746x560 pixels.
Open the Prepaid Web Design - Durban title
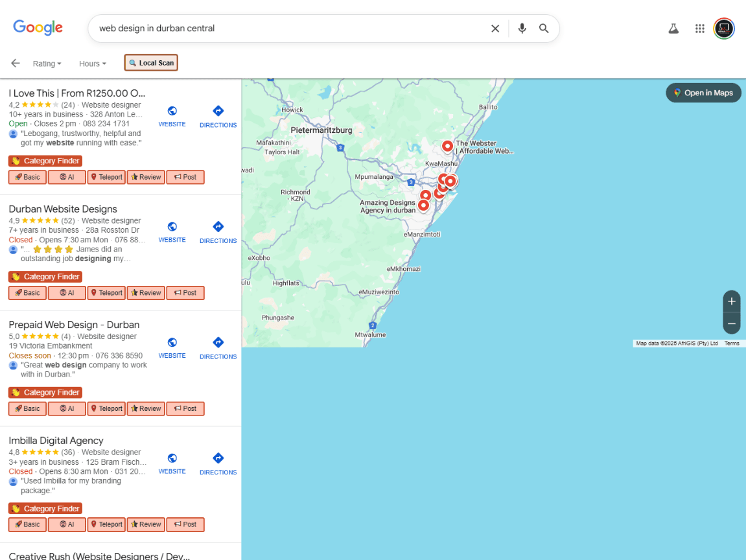(x=75, y=325)
